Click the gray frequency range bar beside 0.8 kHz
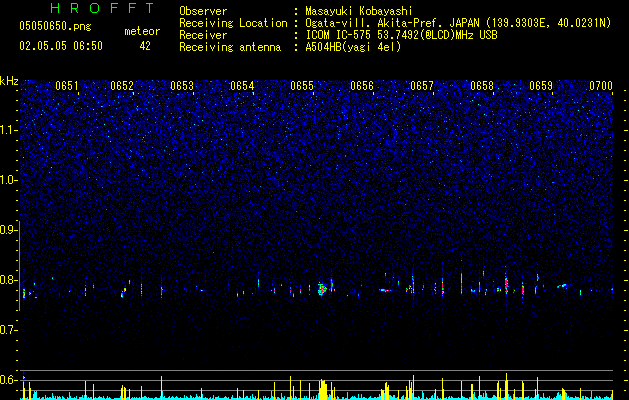Image resolution: width=629 pixels, height=400 pixels. click(x=20, y=266)
